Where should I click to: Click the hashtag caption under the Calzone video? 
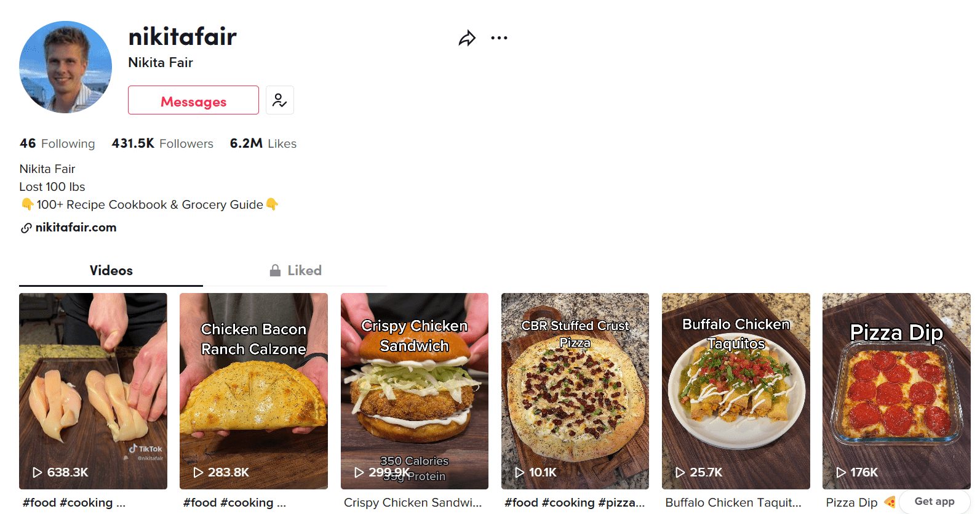click(x=235, y=502)
